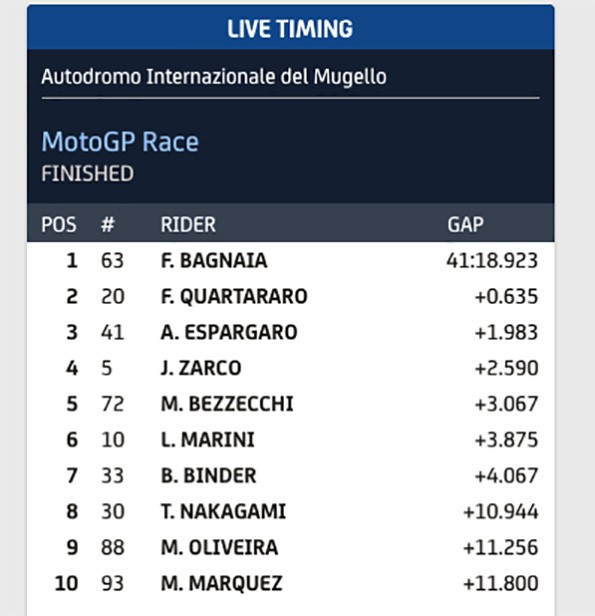Click the RIDER column header
Viewport: 595px width, 616px height.
[188, 225]
